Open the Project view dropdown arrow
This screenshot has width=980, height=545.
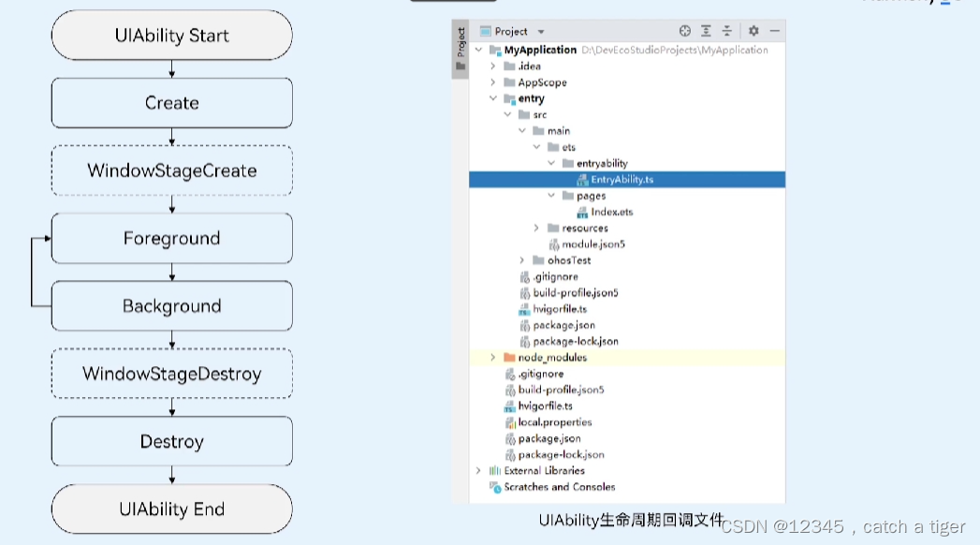(540, 30)
